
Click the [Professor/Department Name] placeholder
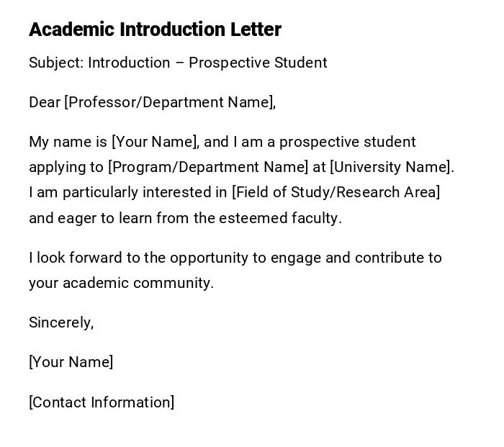[170, 102]
